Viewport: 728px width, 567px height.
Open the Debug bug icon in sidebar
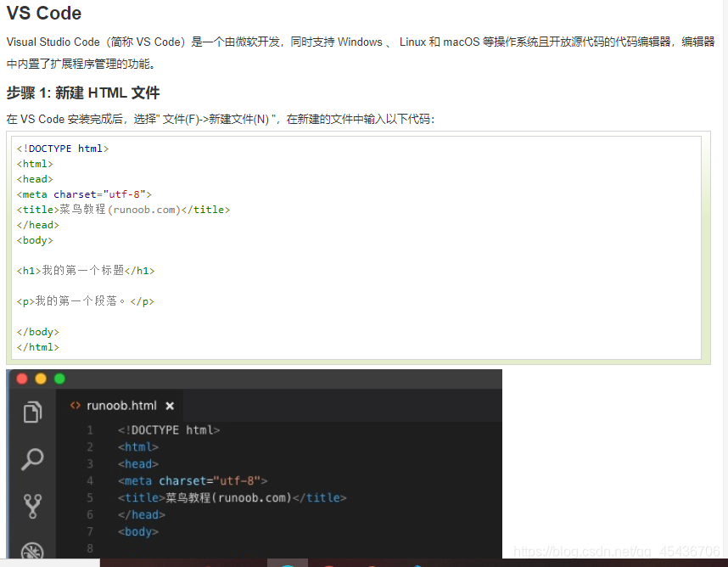point(32,551)
